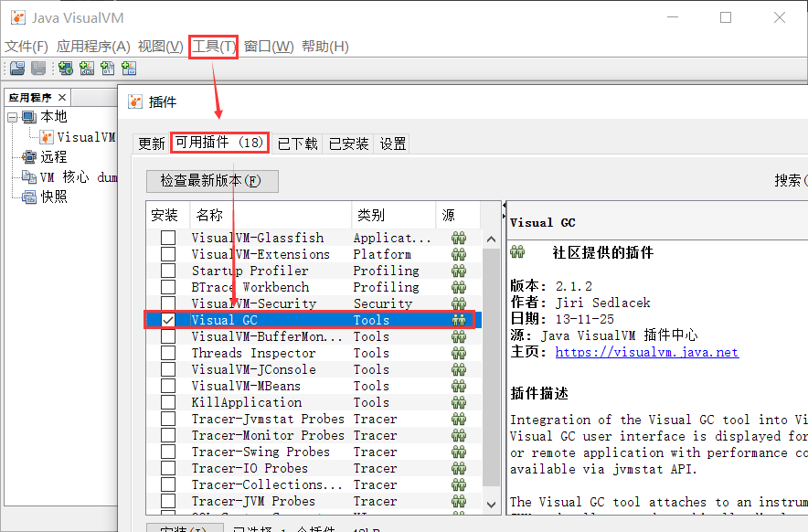Click the source icon of Threads Inspector

459,353
